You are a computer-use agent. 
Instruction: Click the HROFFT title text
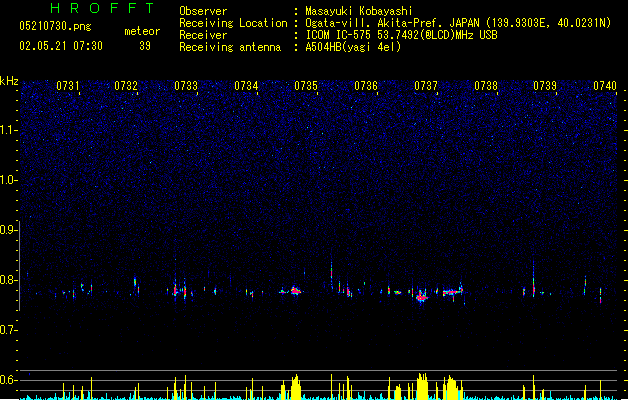click(103, 8)
